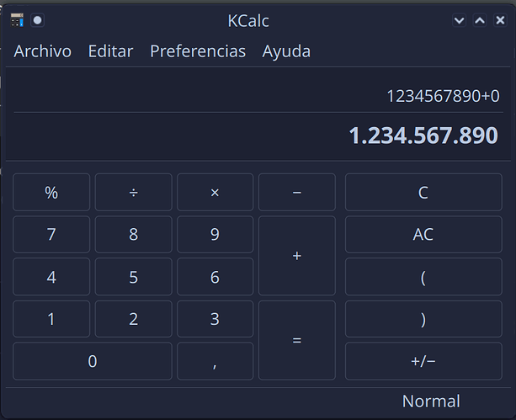Expand the Ayuda menu
The height and width of the screenshot is (420, 516).
click(286, 51)
